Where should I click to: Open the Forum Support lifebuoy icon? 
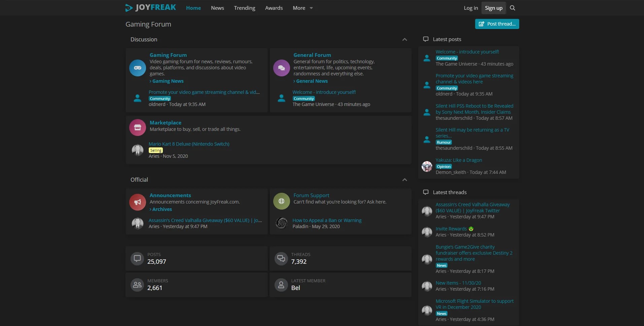coord(282,201)
